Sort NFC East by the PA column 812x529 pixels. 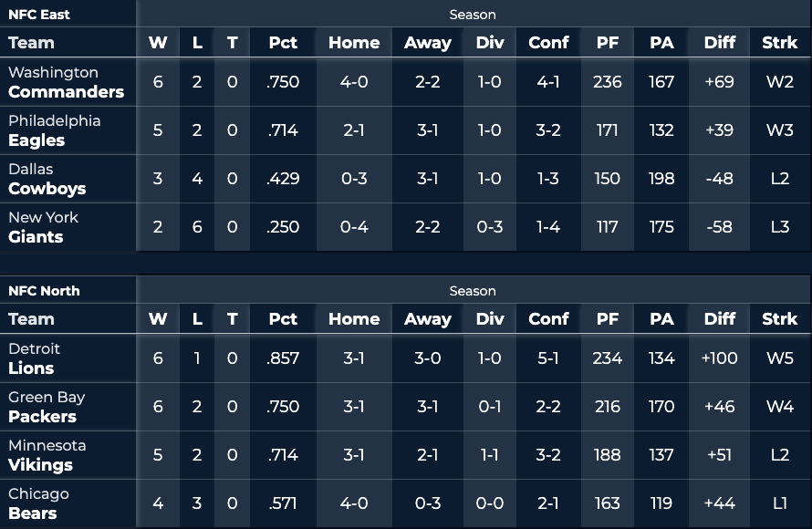pyautogui.click(x=661, y=42)
